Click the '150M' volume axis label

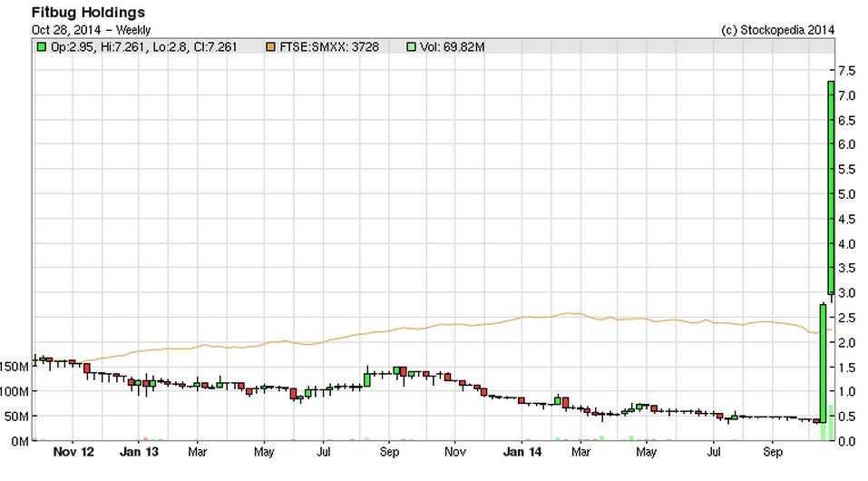[x=15, y=367]
